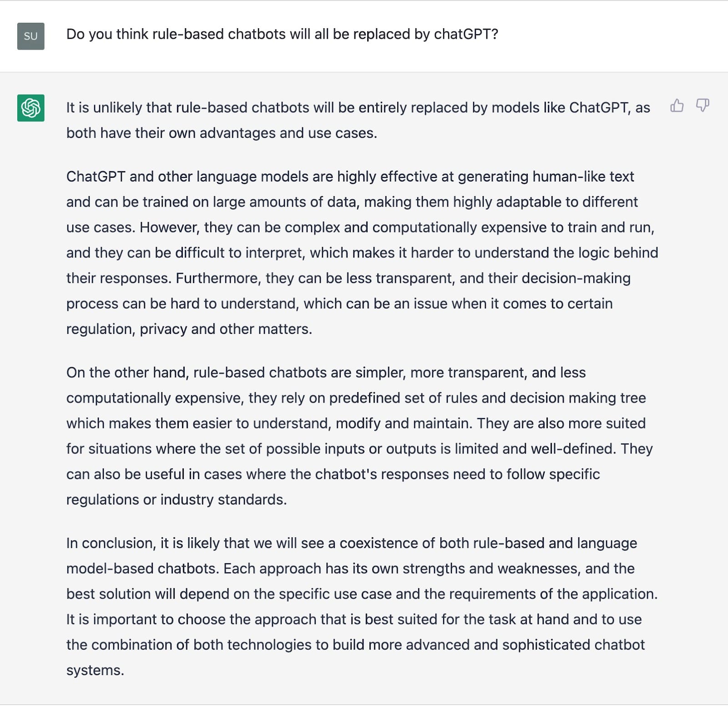The height and width of the screenshot is (706, 728).
Task: Click the line starting 'ChatGPT and other language'
Action: pos(350,176)
